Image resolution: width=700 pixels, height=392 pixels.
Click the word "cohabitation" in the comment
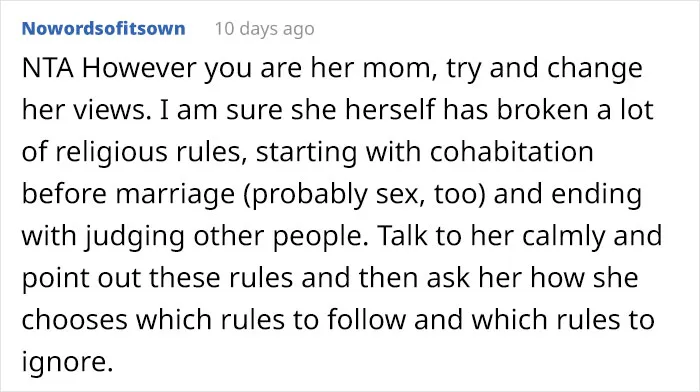coord(512,152)
